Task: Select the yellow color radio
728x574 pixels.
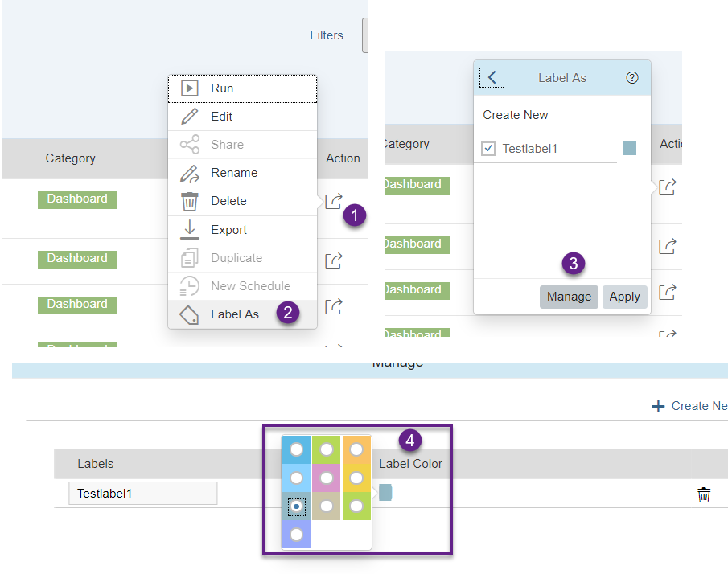Action: (x=356, y=478)
